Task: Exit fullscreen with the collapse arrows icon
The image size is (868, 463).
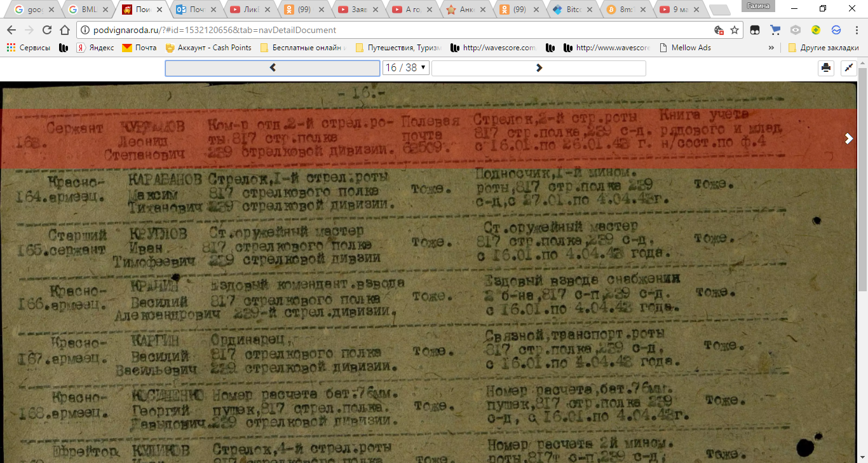Action: (x=848, y=68)
